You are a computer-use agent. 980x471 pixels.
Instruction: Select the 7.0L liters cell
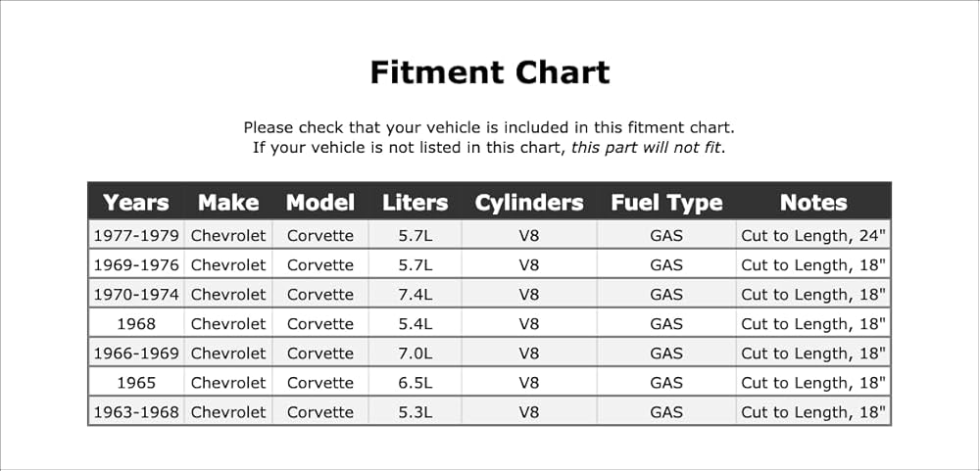[415, 353]
